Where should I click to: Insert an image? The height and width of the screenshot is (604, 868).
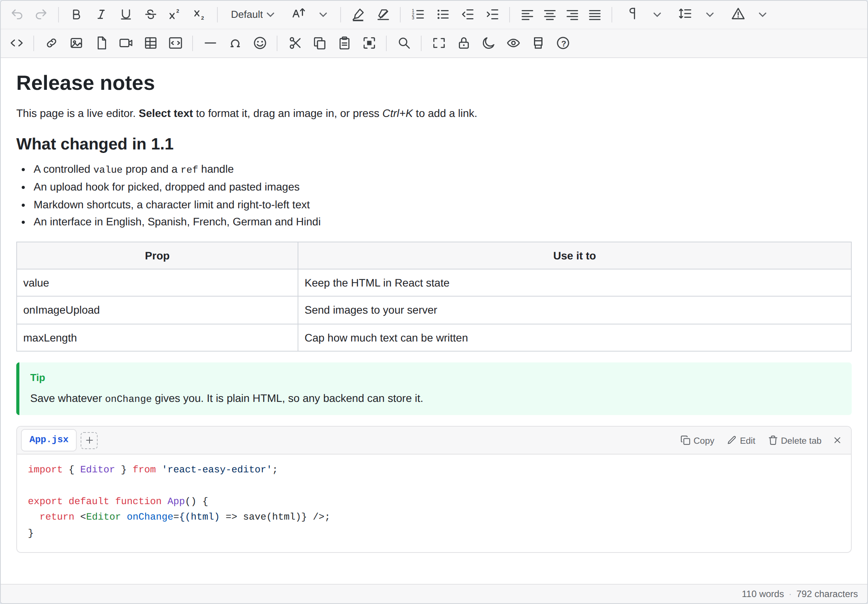pyautogui.click(x=76, y=43)
